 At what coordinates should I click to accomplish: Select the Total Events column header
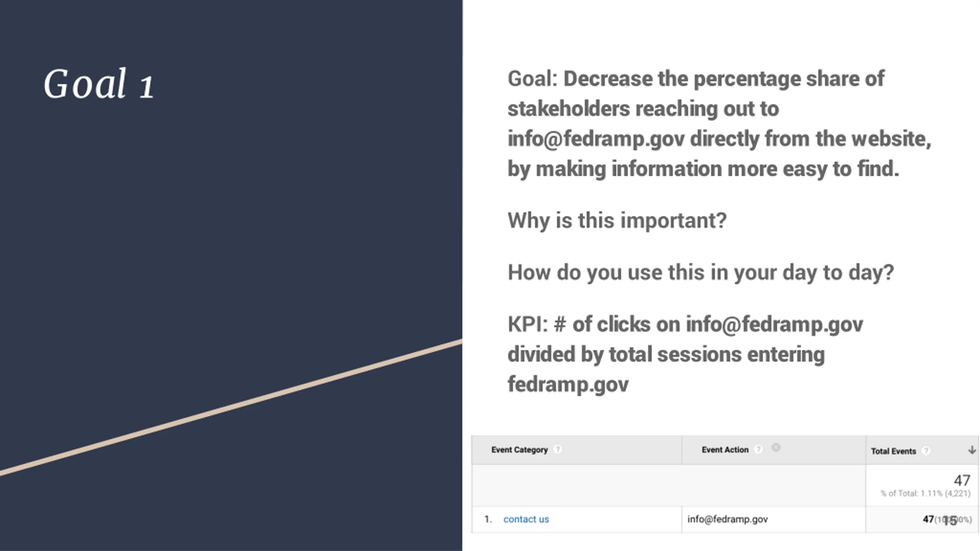tap(893, 451)
